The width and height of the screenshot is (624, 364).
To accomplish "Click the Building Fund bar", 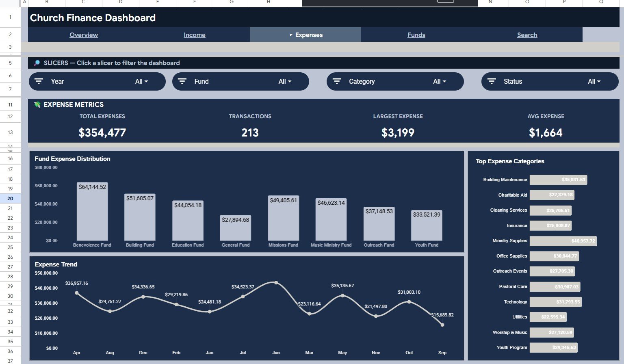I will 140,217.
